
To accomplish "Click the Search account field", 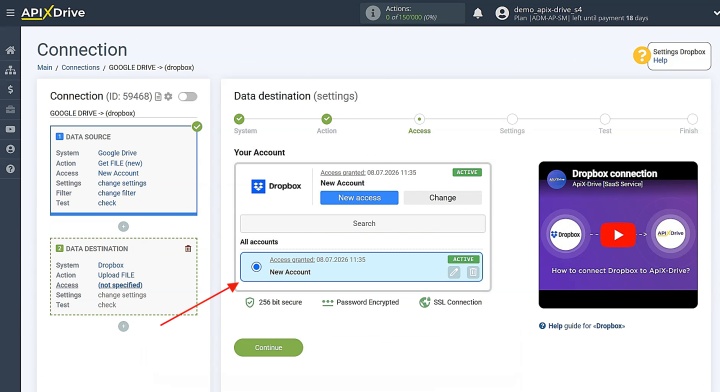I will [363, 224].
